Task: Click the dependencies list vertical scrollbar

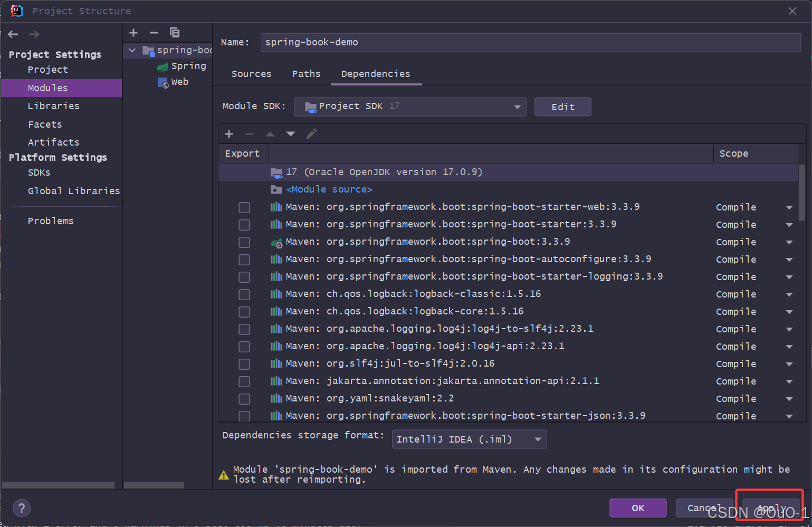Action: click(x=802, y=193)
